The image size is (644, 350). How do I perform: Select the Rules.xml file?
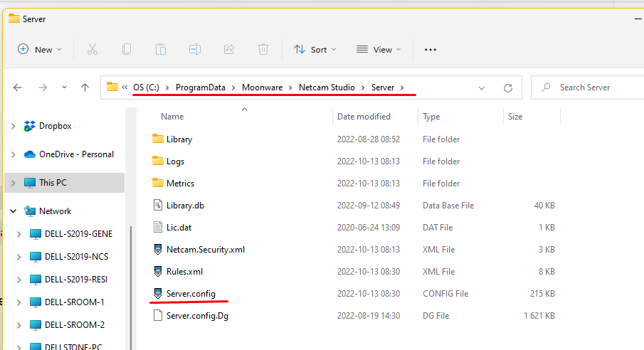click(x=184, y=272)
